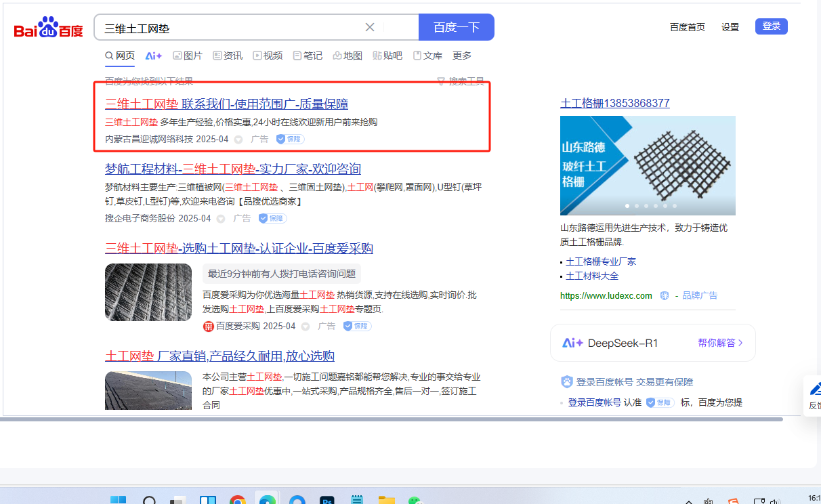Open result 三维土工网垫-选购土工网垫-认证企业-百度爱采购
Screen dimensions: 821x504
[x=239, y=248]
